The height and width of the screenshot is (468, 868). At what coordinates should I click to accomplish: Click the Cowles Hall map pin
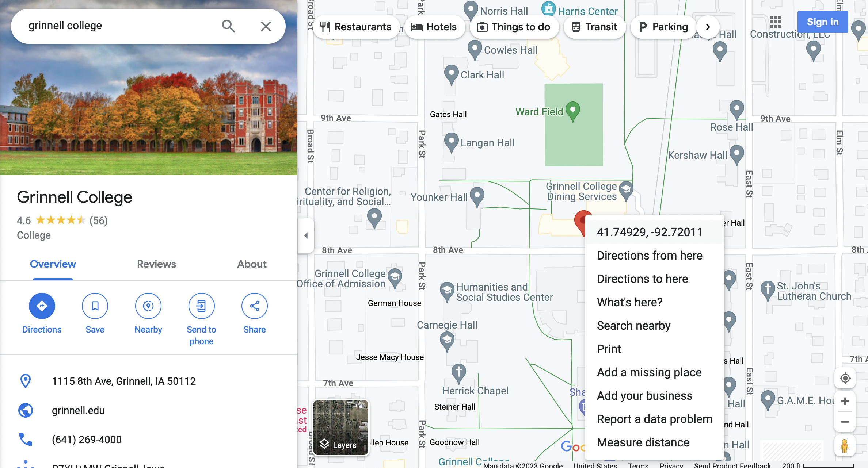tap(475, 49)
